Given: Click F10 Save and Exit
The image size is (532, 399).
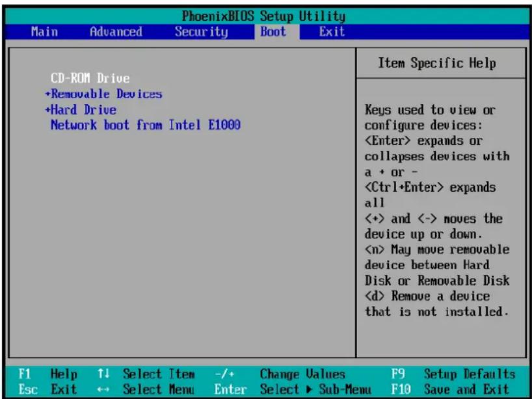Looking at the screenshot, I should (x=450, y=389).
